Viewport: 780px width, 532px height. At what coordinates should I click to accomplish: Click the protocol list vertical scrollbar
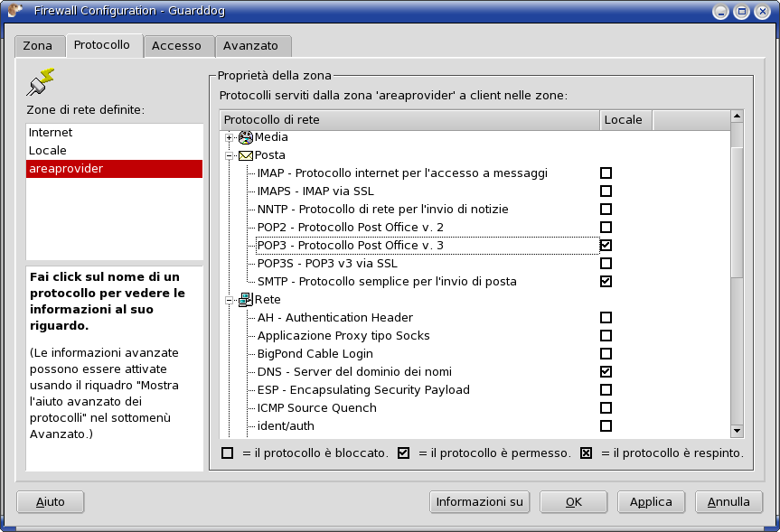click(x=737, y=271)
